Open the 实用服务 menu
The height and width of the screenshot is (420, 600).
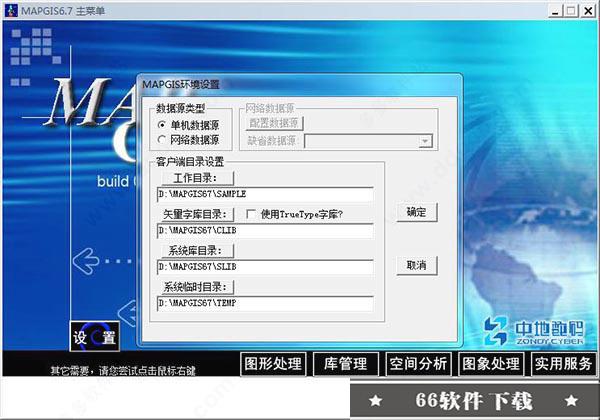click(563, 363)
